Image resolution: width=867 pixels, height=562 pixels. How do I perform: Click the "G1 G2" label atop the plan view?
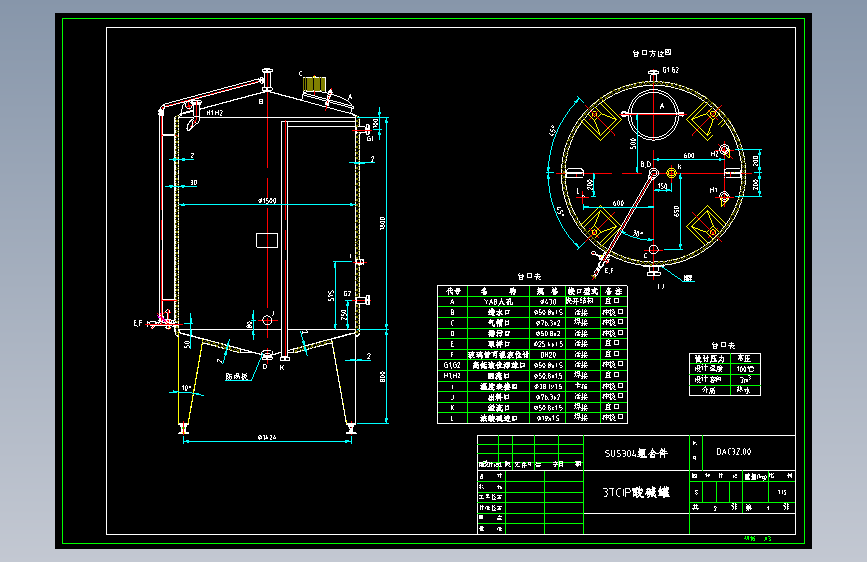point(671,70)
